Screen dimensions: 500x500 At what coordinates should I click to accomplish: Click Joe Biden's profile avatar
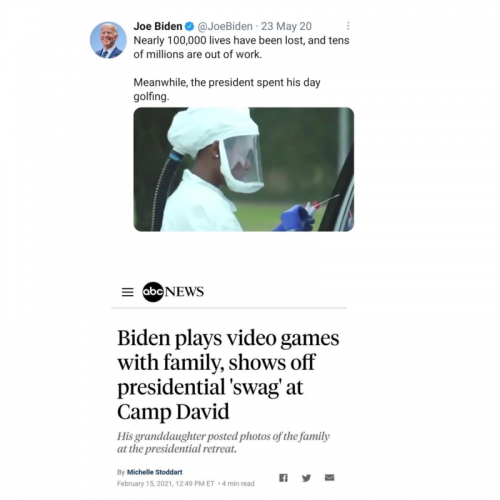point(108,40)
